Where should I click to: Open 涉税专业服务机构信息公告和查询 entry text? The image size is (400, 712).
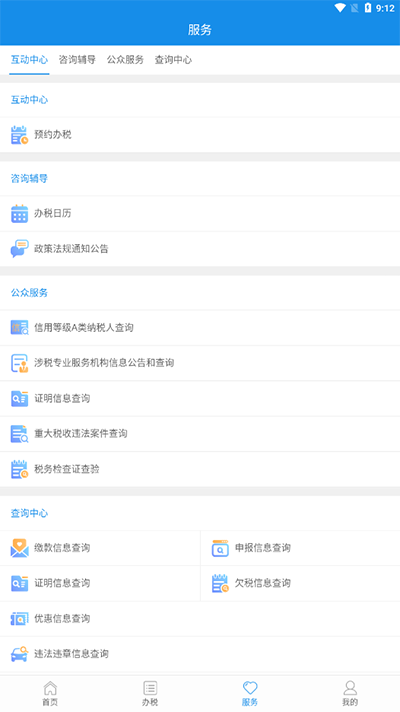104,363
